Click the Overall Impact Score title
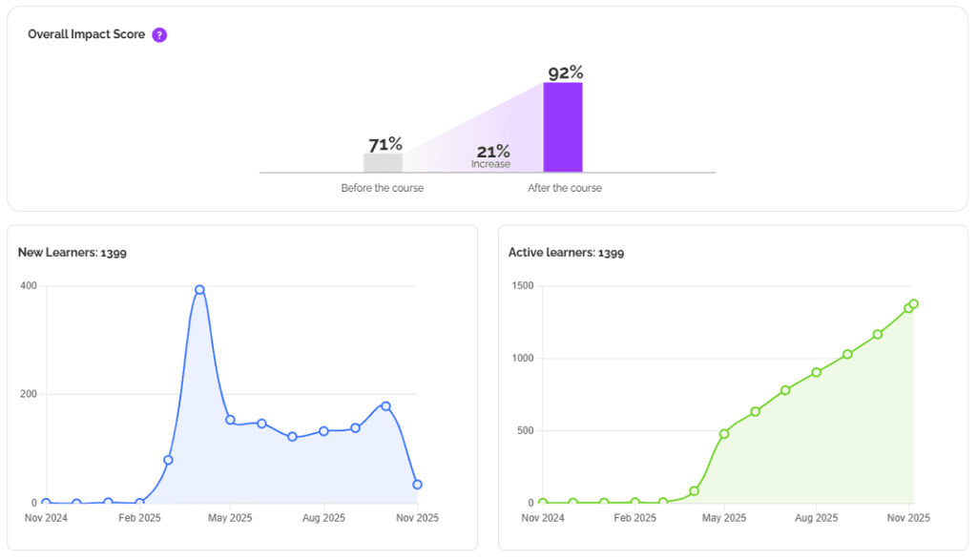This screenshot has height=560, width=977. [x=87, y=34]
